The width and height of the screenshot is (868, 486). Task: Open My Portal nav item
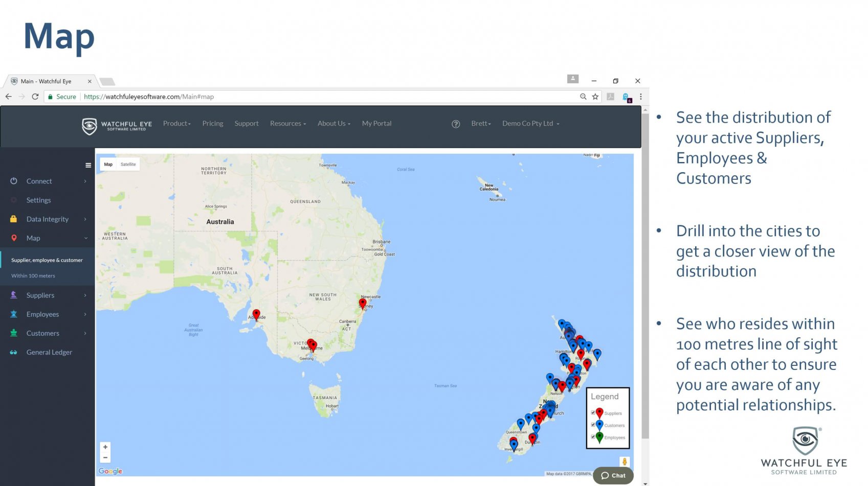pos(377,124)
